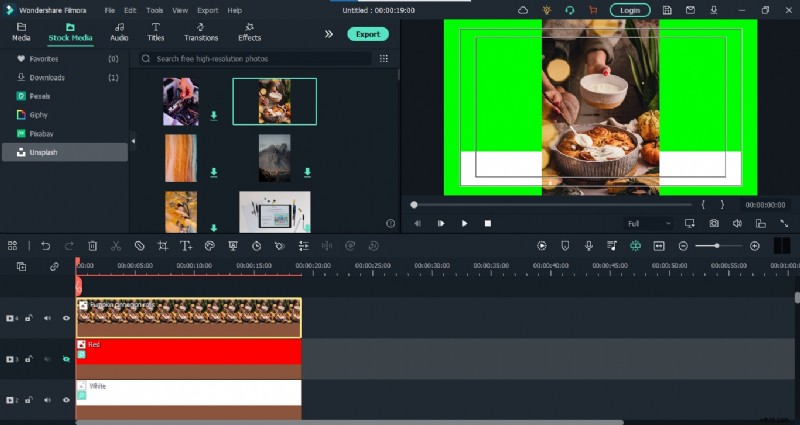Lock track 2
Image resolution: width=800 pixels, height=425 pixels.
[x=29, y=400]
